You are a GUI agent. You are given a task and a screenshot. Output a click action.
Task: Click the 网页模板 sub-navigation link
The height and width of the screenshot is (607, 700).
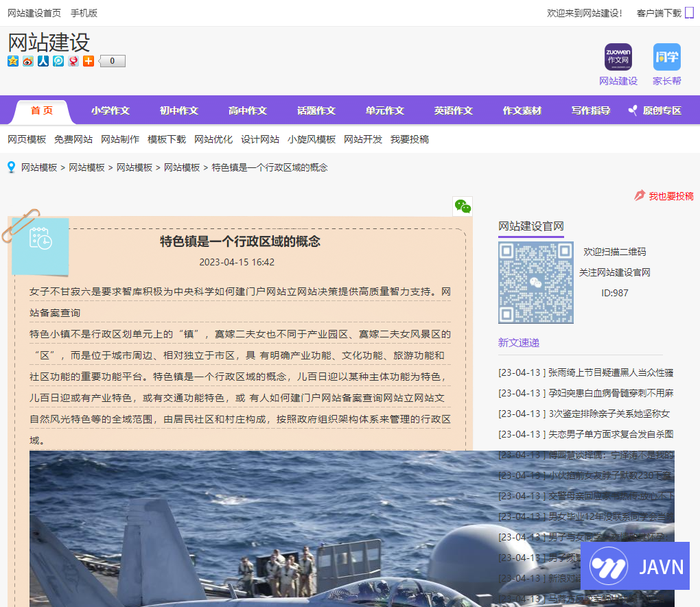click(x=27, y=139)
